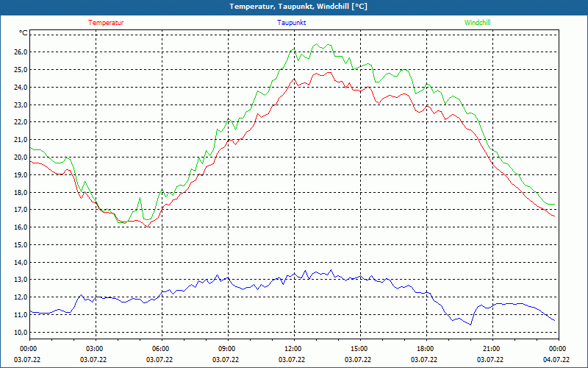Click the 12,0 y-axis value

click(x=21, y=297)
